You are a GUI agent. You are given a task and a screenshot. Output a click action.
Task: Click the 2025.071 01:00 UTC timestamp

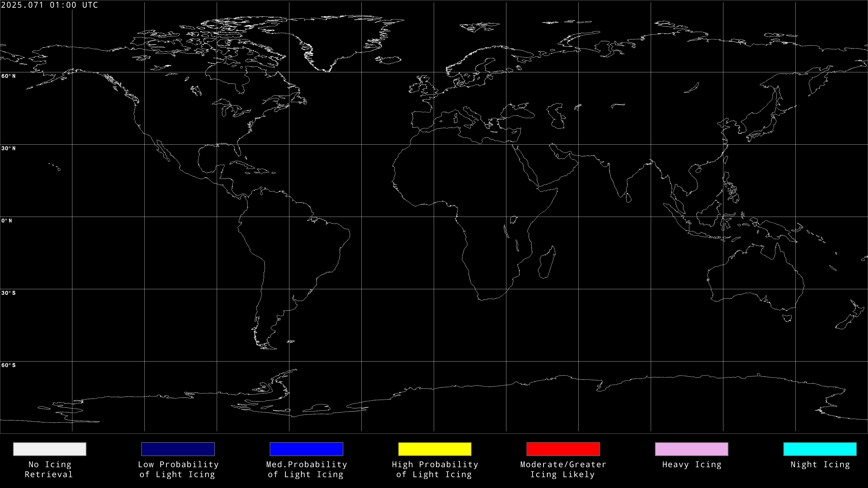[50, 5]
